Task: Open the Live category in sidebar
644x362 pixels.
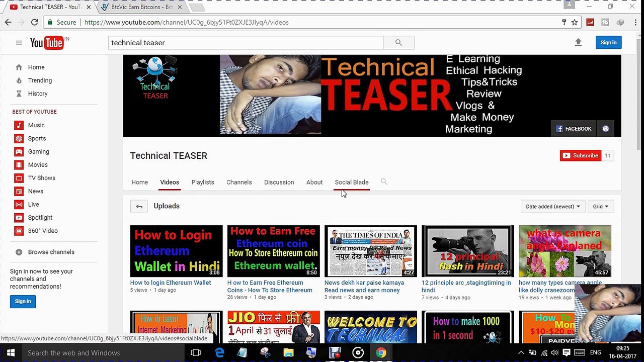Action: point(33,204)
